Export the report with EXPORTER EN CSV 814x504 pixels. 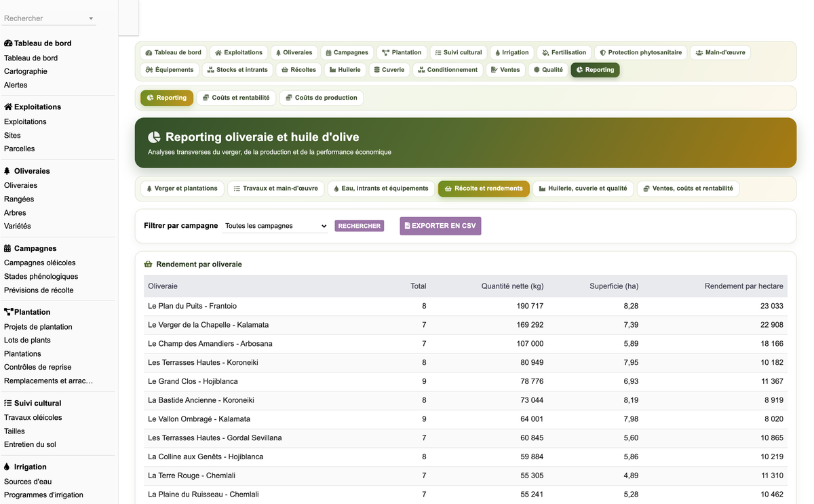(x=440, y=226)
